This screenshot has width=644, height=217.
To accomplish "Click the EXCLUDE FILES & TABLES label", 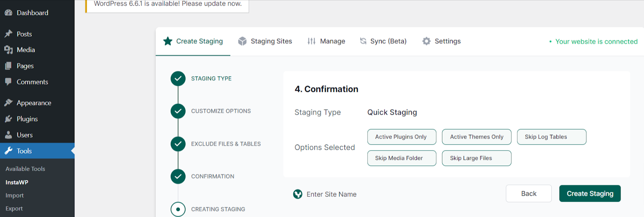I will 226,144.
